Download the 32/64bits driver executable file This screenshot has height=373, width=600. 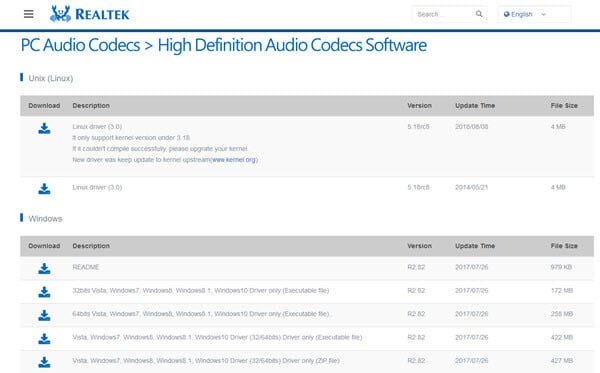tap(44, 339)
